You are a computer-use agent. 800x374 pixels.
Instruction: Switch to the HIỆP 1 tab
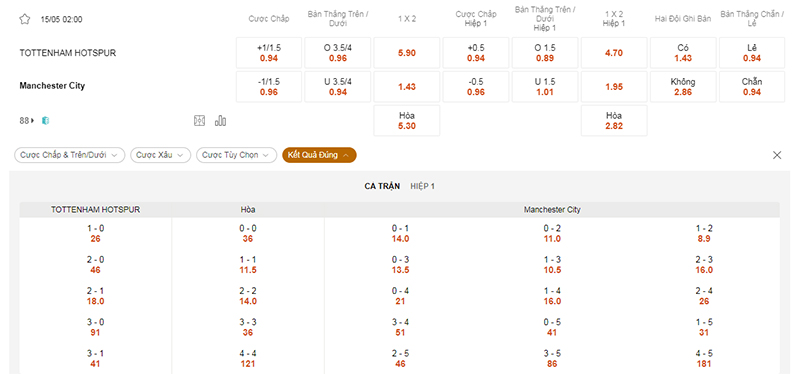[x=422, y=187]
